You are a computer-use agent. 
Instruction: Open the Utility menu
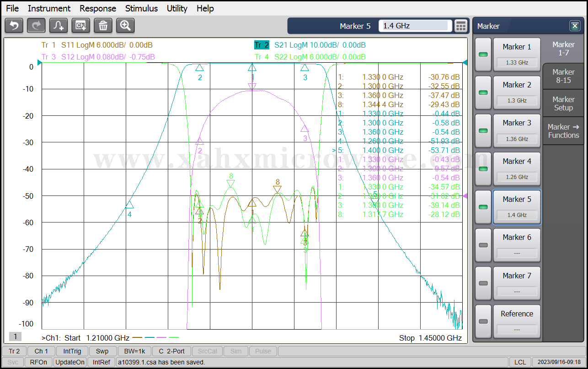click(177, 8)
